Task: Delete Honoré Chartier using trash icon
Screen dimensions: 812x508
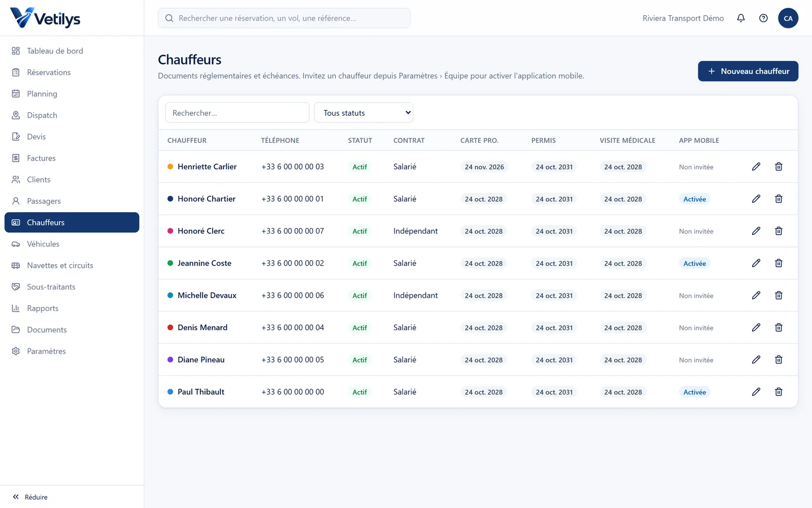Action: [779, 199]
